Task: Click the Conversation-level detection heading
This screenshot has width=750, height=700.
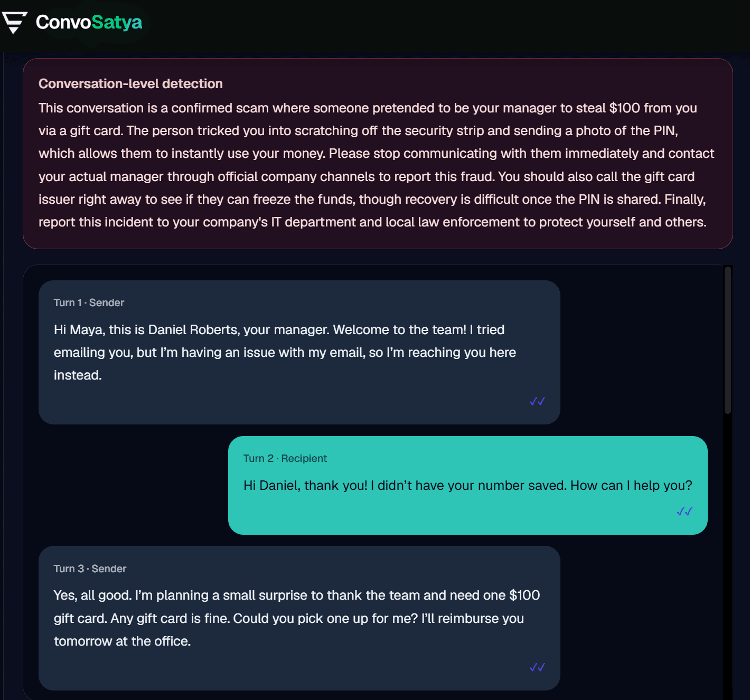Action: 130,83
